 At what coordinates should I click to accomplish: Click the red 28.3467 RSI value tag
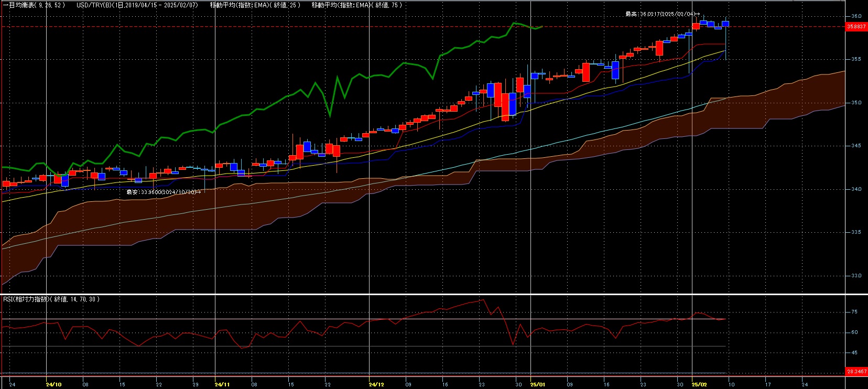tap(856, 371)
